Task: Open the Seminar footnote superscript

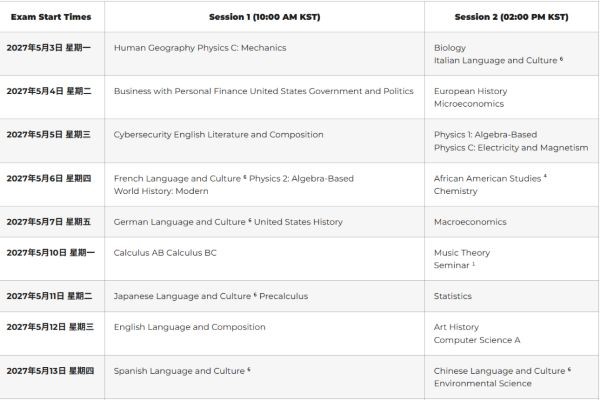Action: (x=473, y=264)
